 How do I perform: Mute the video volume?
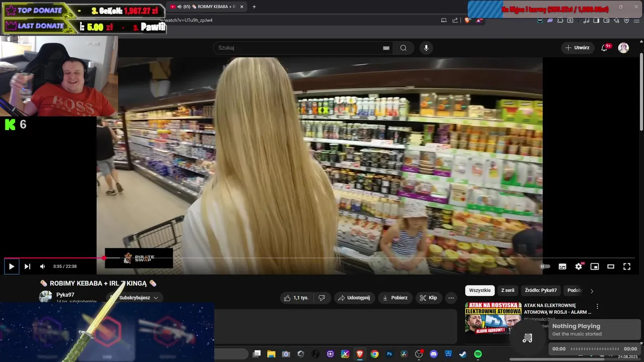tap(43, 266)
